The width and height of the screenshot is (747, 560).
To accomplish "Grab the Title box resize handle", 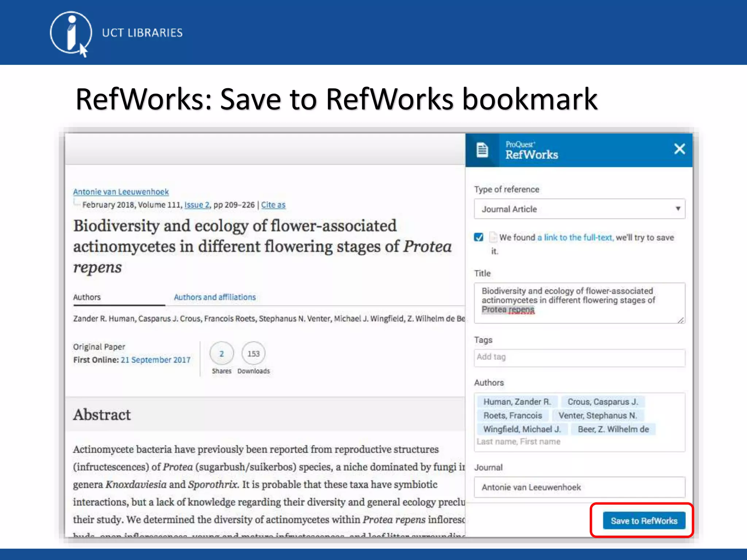I will pos(681,320).
